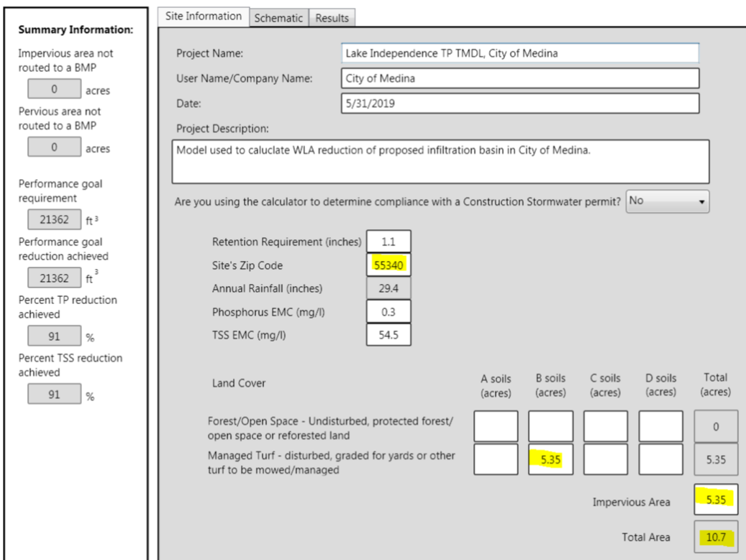746x560 pixels.
Task: Select Forest/Open Space A soils cell
Action: [x=496, y=426]
